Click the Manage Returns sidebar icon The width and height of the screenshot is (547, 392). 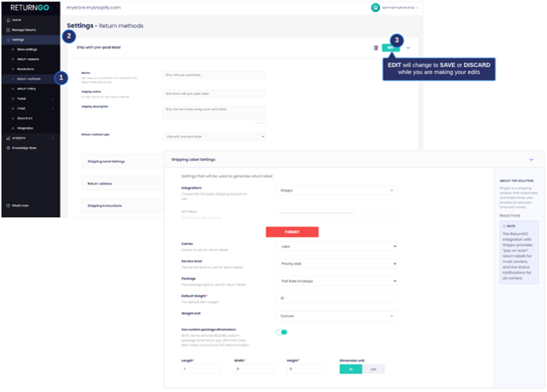coord(9,30)
